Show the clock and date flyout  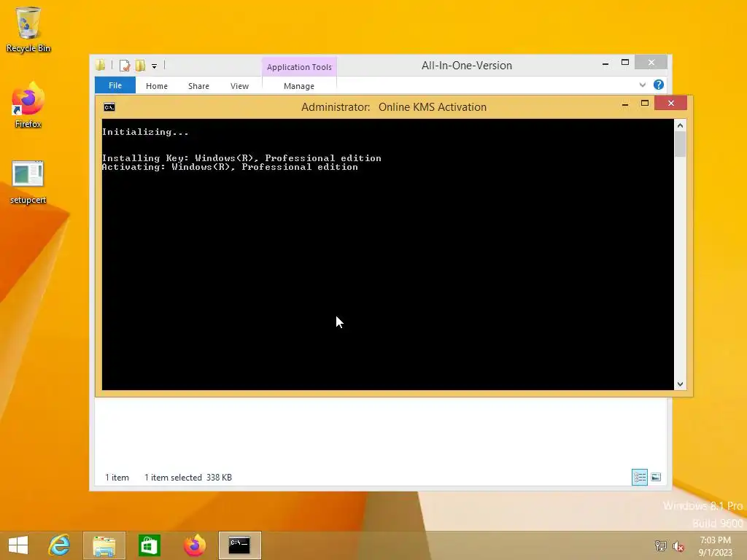(x=715, y=546)
